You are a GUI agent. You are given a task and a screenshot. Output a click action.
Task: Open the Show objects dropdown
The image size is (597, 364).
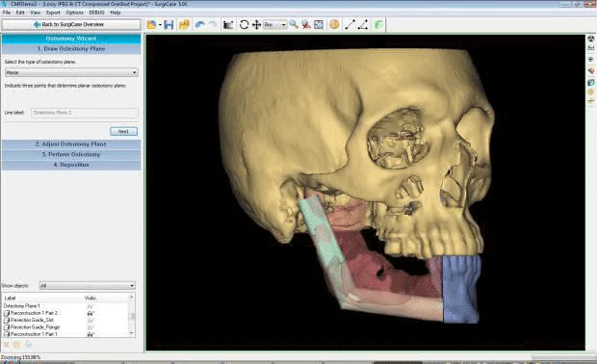pos(88,285)
